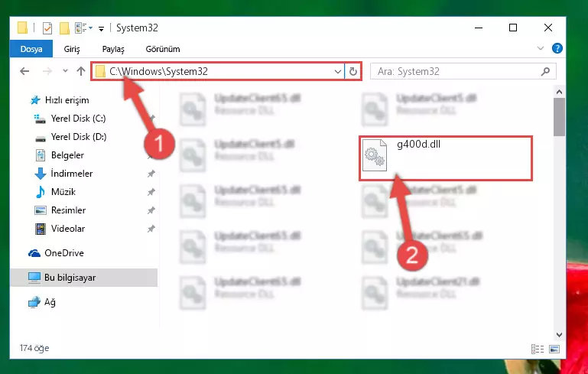This screenshot has width=588, height=374.
Task: Click the Videolar film icon
Action: (x=40, y=229)
